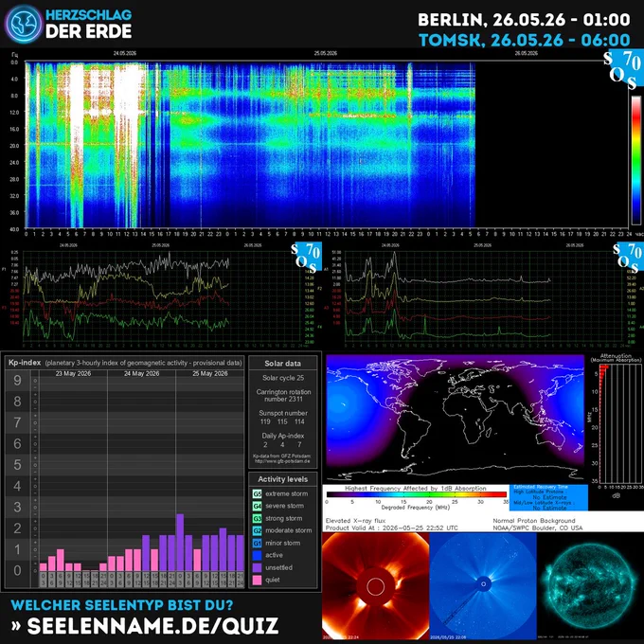Click the Berlin date and time text
644x644 pixels.
click(524, 20)
